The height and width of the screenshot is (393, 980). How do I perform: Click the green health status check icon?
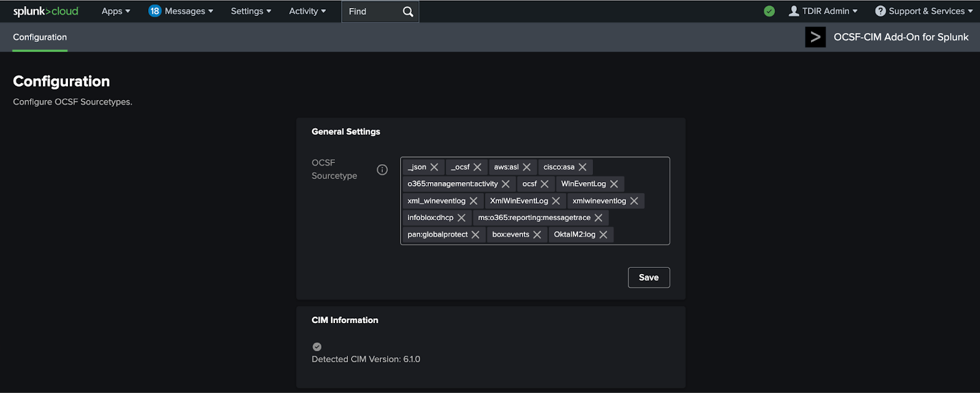(x=769, y=11)
